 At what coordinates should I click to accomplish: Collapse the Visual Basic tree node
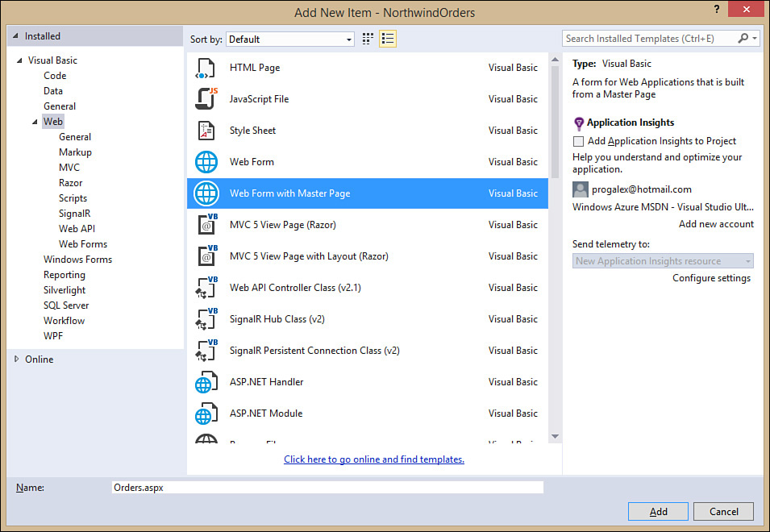tap(19, 60)
